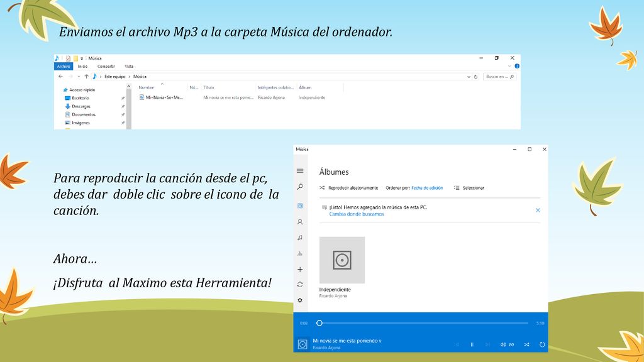Click the 'Buscar en' search field
644x362 pixels.
(500, 77)
